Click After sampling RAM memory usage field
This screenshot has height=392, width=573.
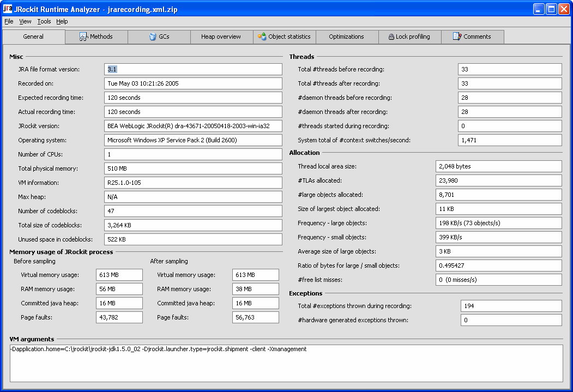point(256,290)
